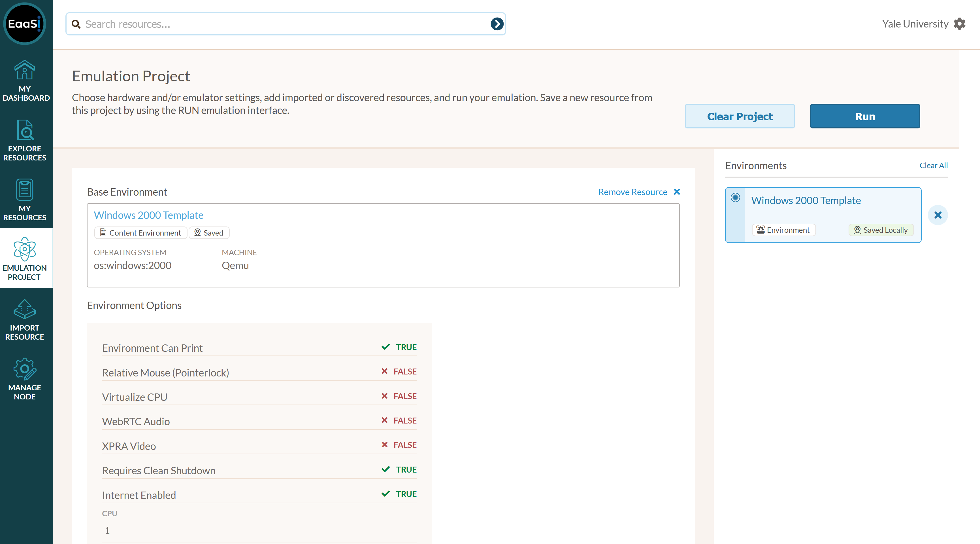Click the WebRTC Audio option label
Viewport: 980px width, 544px height.
point(136,422)
